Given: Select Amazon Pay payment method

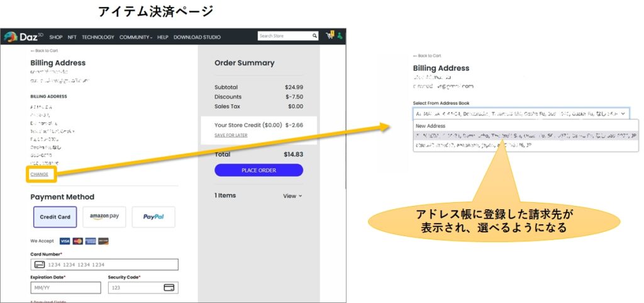Looking at the screenshot, I should coord(104,217).
